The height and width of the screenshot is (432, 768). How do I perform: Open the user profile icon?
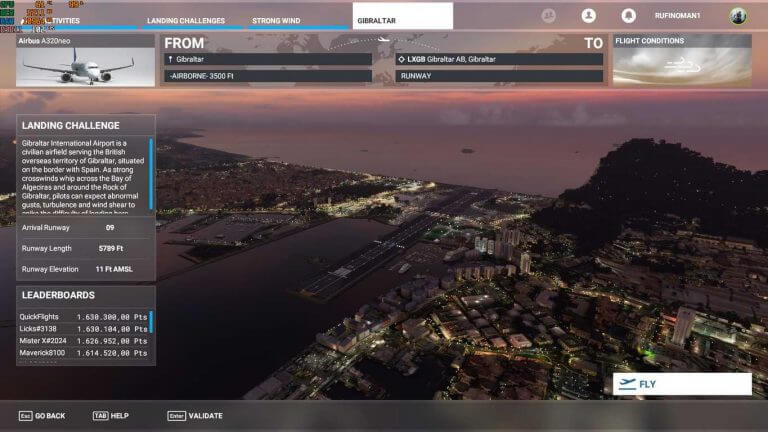click(589, 16)
